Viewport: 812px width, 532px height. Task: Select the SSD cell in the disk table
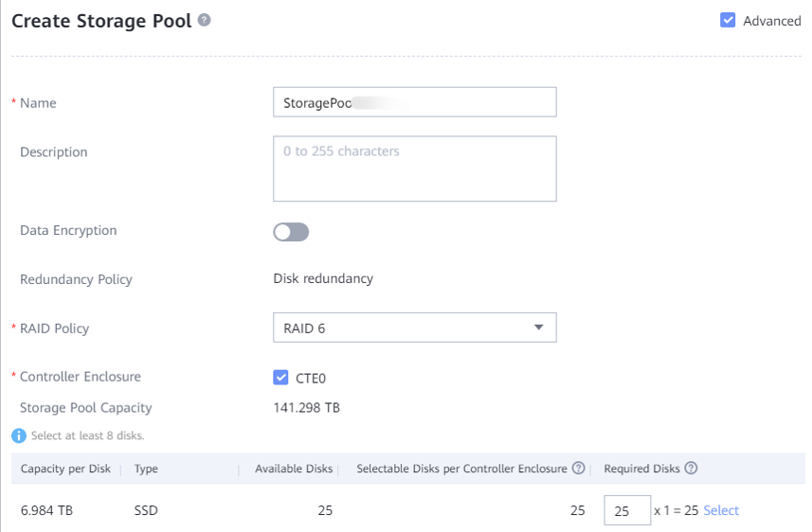pos(146,510)
